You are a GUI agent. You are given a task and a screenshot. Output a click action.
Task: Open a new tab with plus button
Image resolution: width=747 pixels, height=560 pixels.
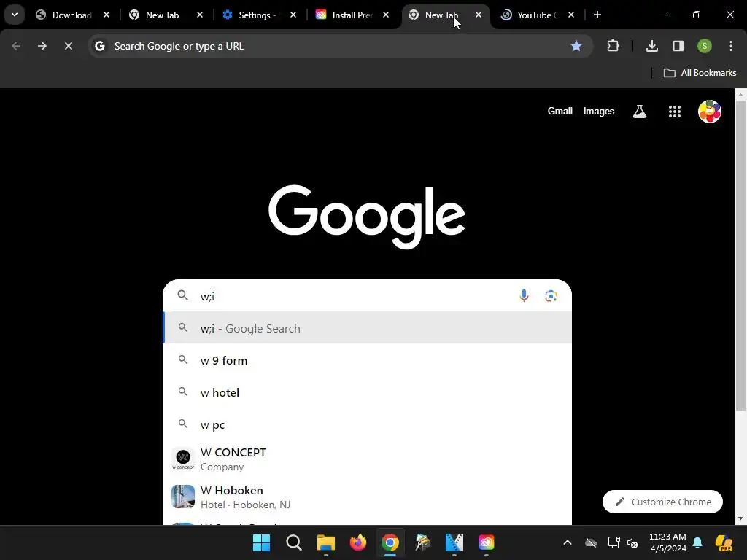(597, 15)
